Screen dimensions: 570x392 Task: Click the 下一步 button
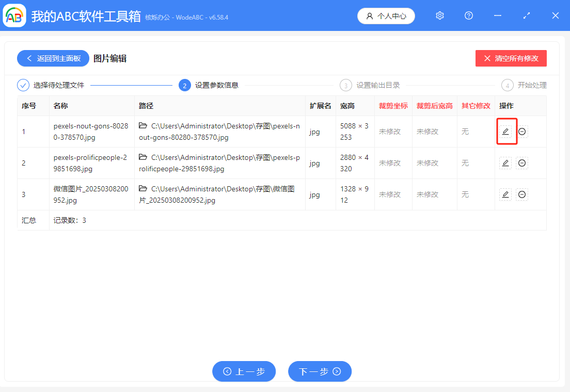pos(320,371)
